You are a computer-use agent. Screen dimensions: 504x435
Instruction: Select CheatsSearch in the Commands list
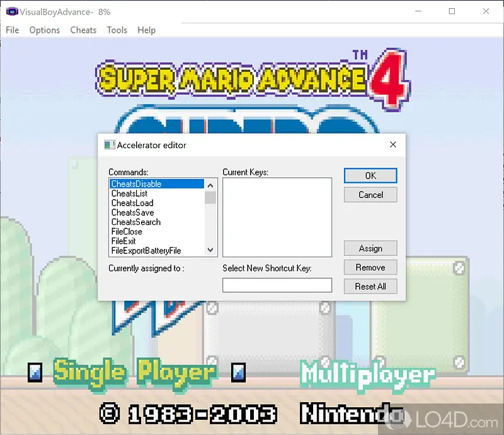[x=136, y=222]
